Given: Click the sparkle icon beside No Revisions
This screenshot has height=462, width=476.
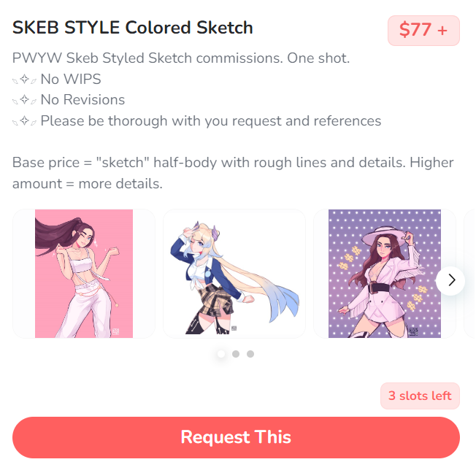Looking at the screenshot, I should coord(24,100).
